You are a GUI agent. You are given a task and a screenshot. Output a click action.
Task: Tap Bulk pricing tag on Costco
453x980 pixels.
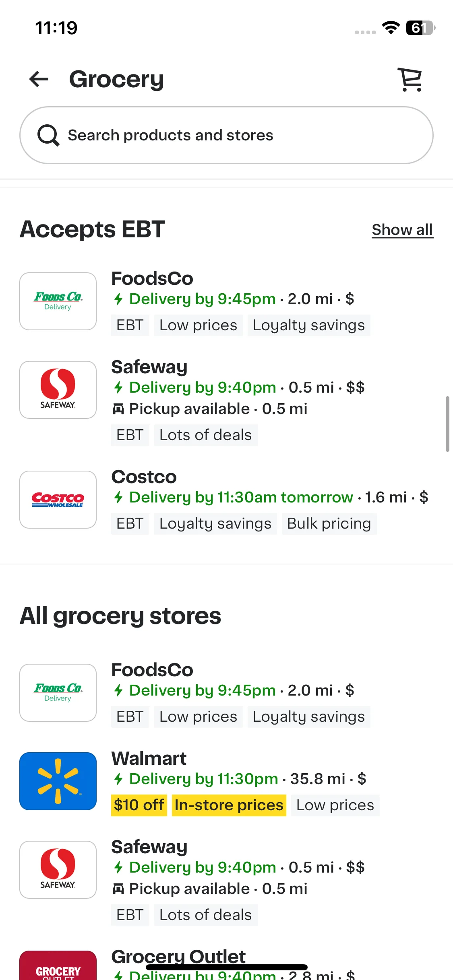(x=329, y=523)
